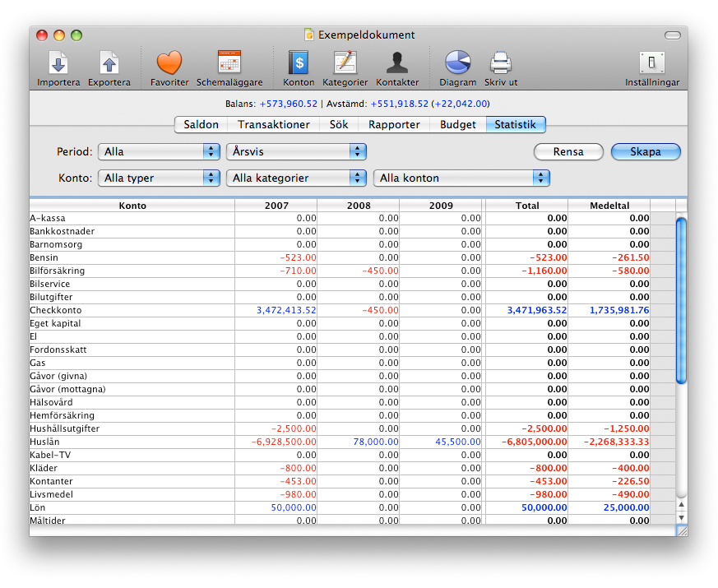The width and height of the screenshot is (718, 588).
Task: Open Favoriter heart icon
Action: [x=169, y=63]
